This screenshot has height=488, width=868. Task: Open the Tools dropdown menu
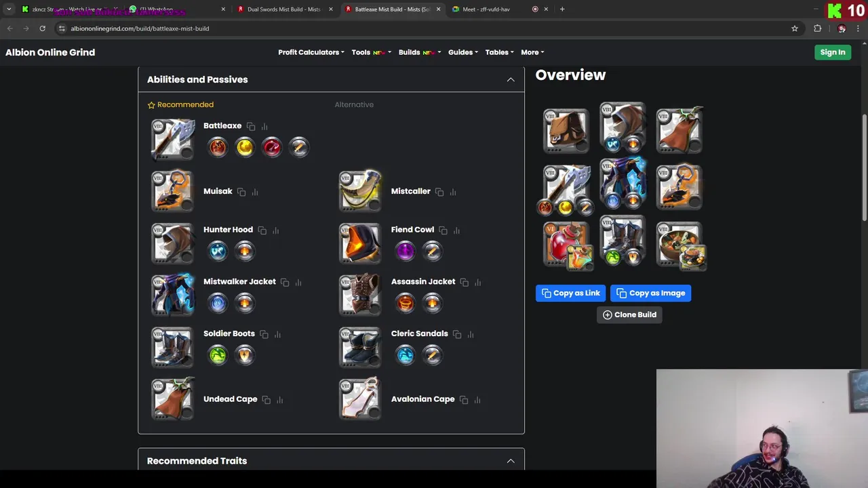point(371,52)
